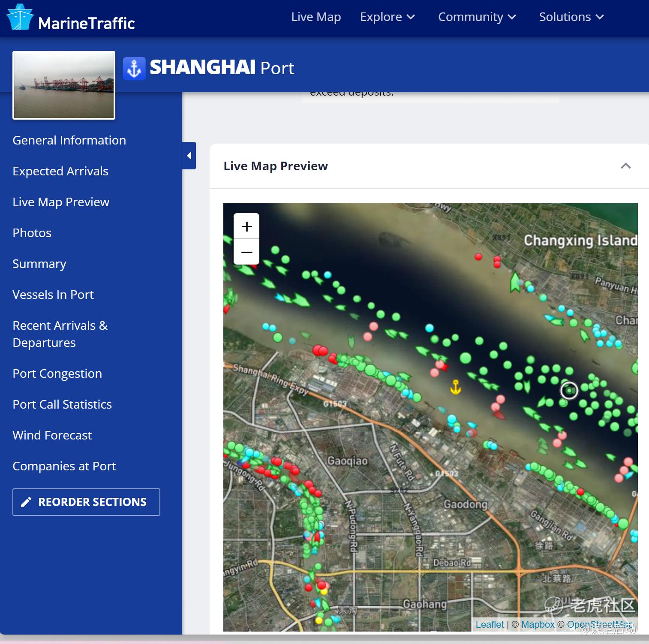Viewport: 649px width, 644px height.
Task: Open Port Call Statistics
Action: click(62, 404)
